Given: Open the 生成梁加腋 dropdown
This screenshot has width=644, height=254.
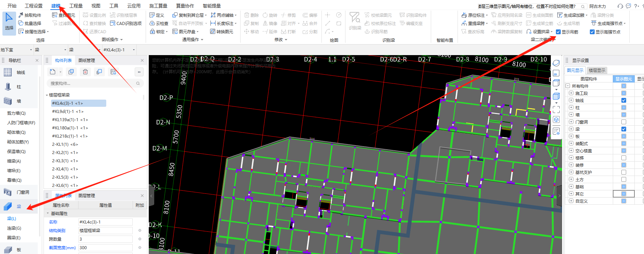Looking at the screenshot, I should click(x=586, y=15).
